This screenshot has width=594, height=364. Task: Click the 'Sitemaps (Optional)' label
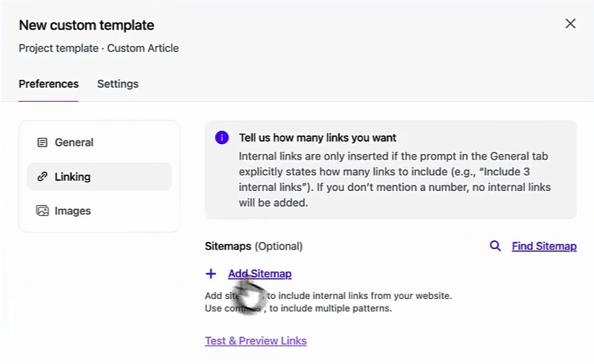coord(254,247)
